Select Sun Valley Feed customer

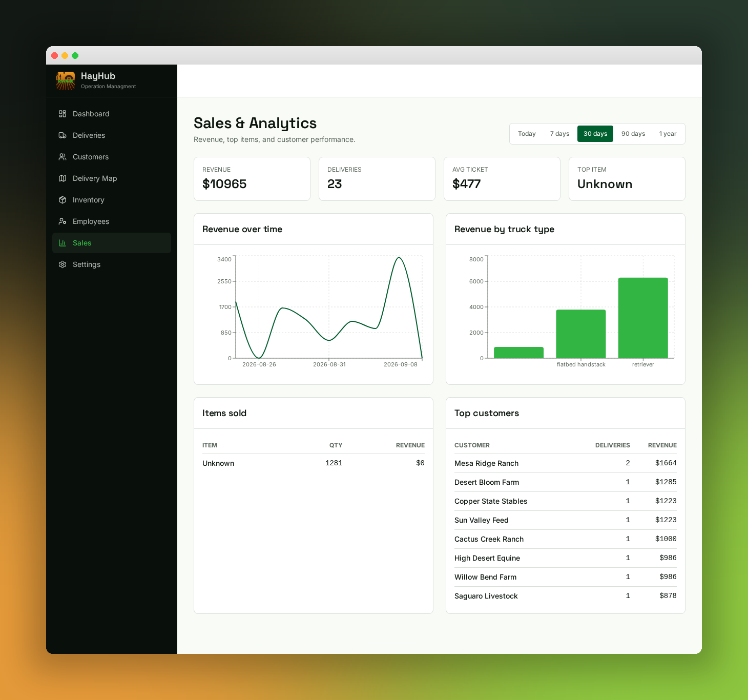coord(566,520)
